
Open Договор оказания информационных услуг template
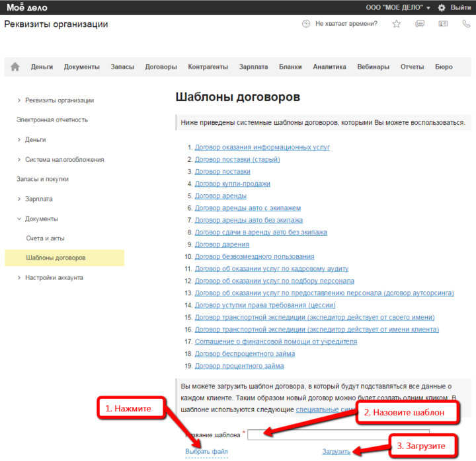(262, 147)
